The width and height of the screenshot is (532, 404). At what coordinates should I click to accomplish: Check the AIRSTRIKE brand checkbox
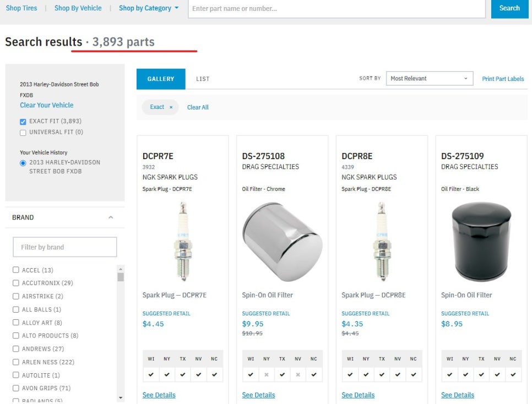tap(15, 296)
